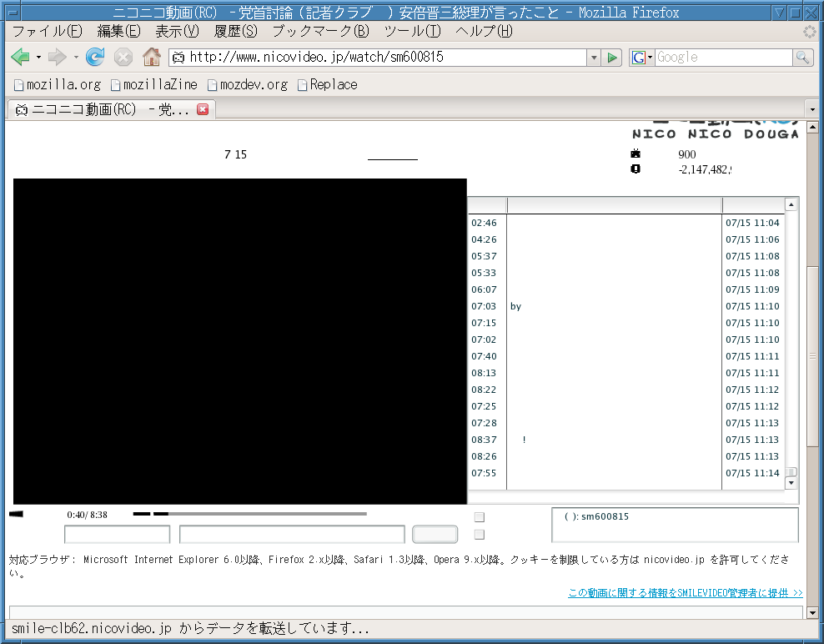Click the 0:40/ 8:38 time display
Screen dimensions: 824x644
click(88, 515)
